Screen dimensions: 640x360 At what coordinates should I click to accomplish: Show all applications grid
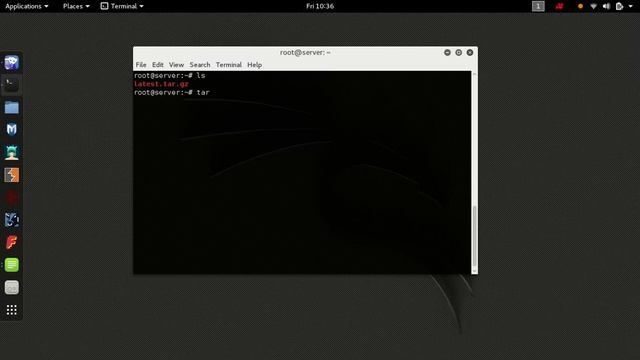click(x=11, y=310)
